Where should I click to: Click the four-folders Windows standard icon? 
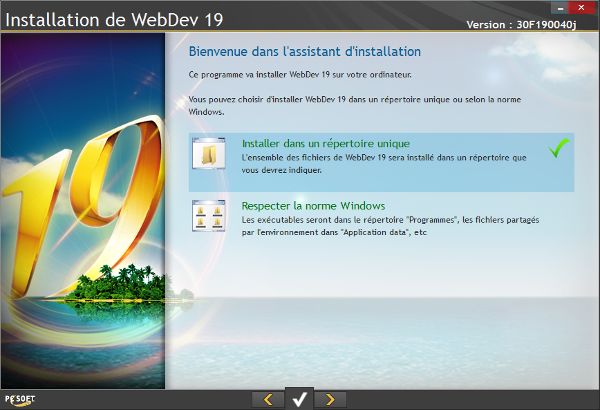click(x=209, y=216)
